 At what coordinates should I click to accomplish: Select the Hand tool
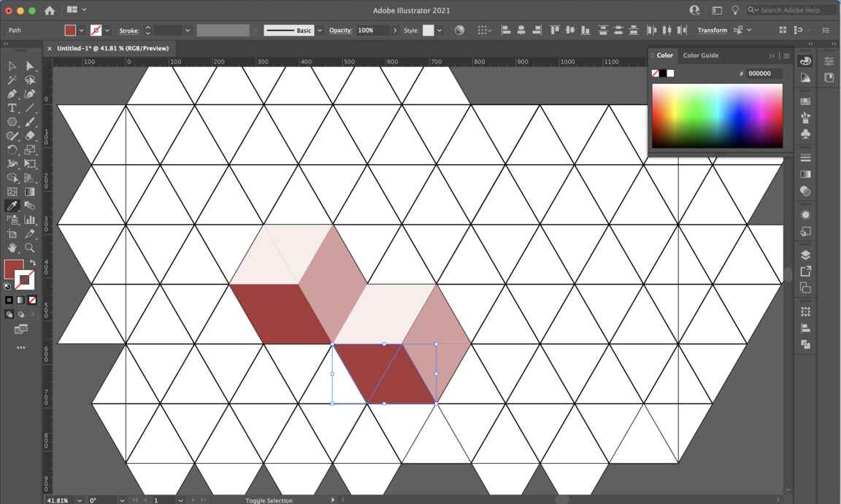pos(12,248)
